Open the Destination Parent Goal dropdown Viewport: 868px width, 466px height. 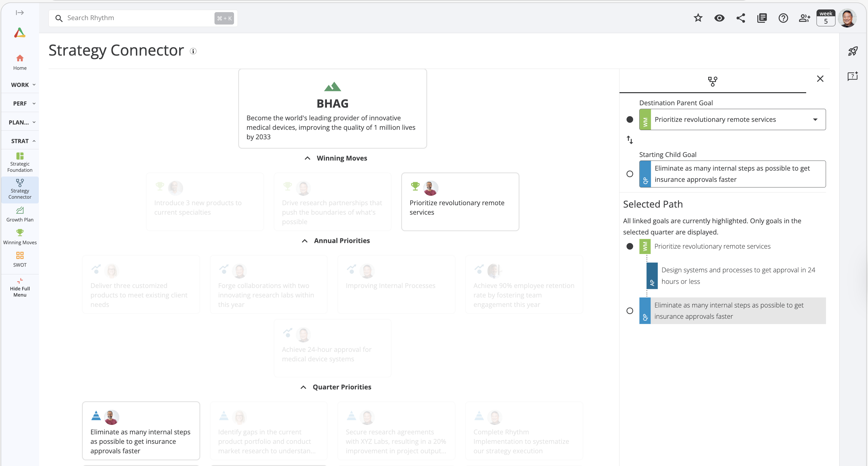(x=815, y=119)
